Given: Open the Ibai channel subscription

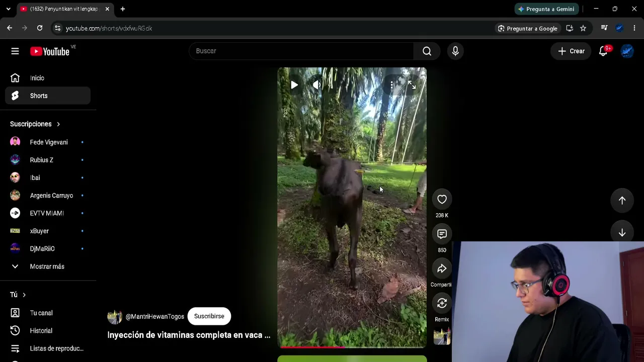Looking at the screenshot, I should pyautogui.click(x=48, y=177).
